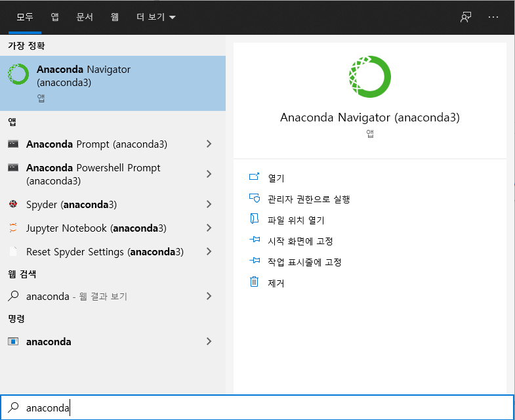Viewport: 515px width, 420px height.
Task: Click the 시작 화면에 고정 pin icon
Action: 255,240
